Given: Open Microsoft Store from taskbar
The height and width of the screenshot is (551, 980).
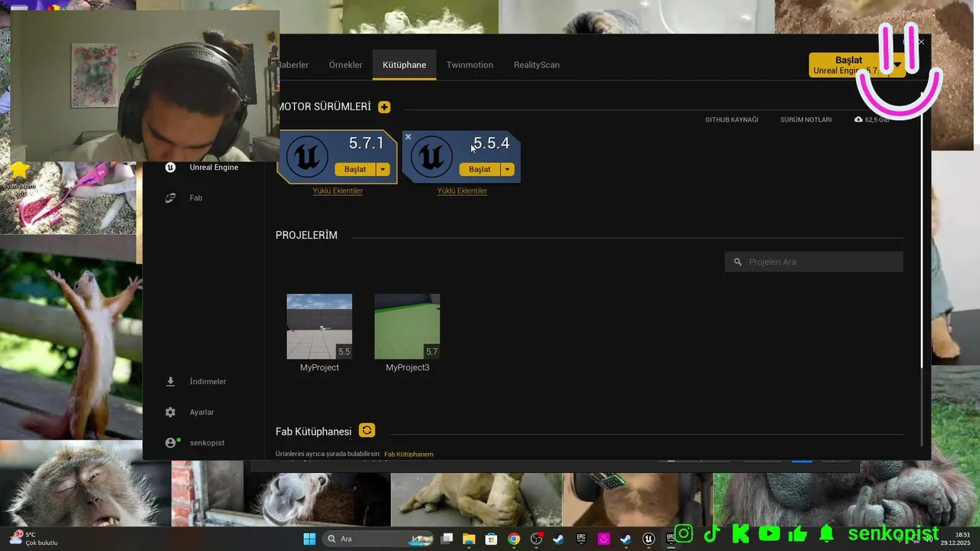Looking at the screenshot, I should point(492,539).
